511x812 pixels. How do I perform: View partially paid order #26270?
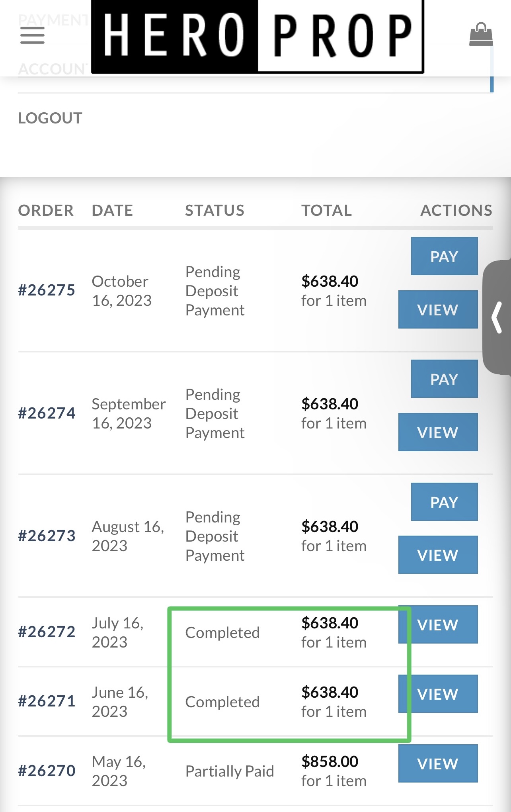click(438, 763)
